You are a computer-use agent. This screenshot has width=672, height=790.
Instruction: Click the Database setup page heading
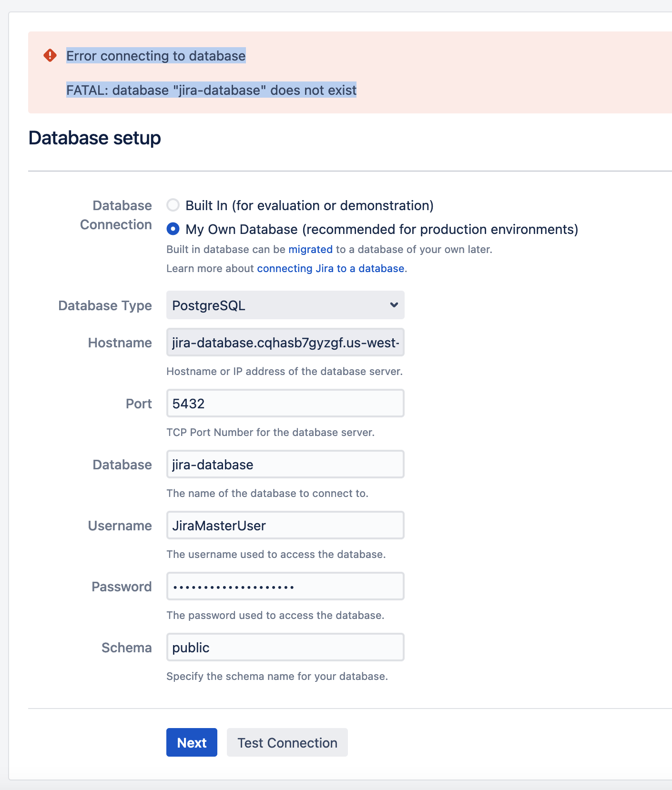[x=94, y=138]
